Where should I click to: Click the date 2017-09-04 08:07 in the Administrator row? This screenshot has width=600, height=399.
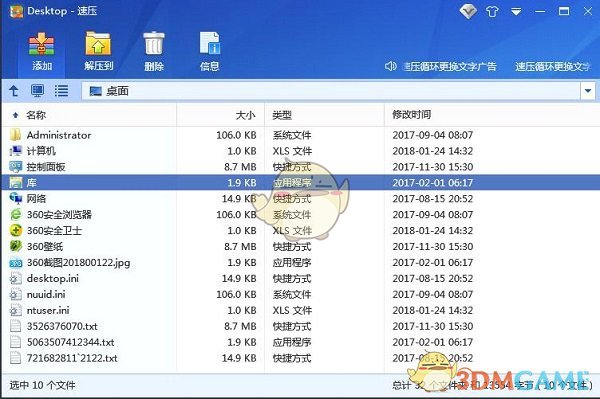coord(433,135)
